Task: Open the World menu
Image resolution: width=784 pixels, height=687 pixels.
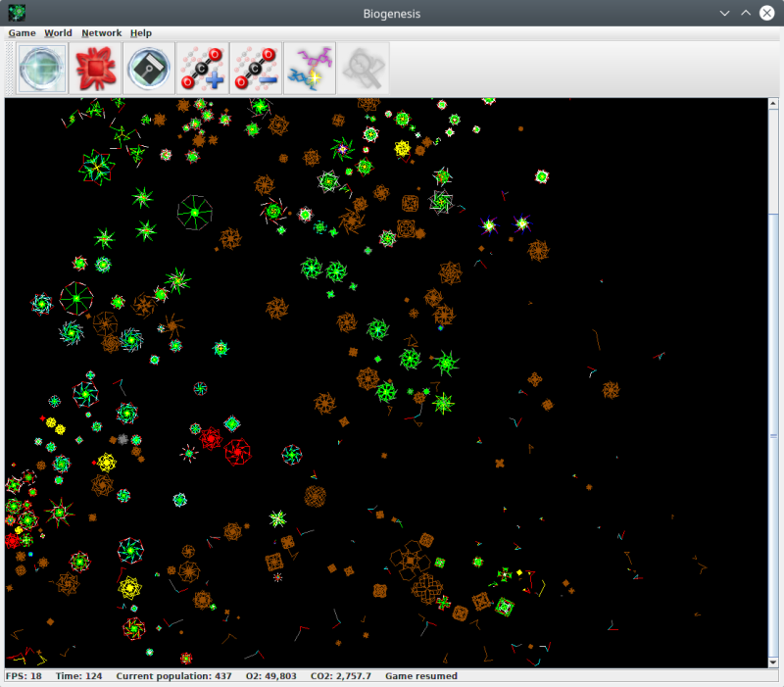Action: coord(58,32)
